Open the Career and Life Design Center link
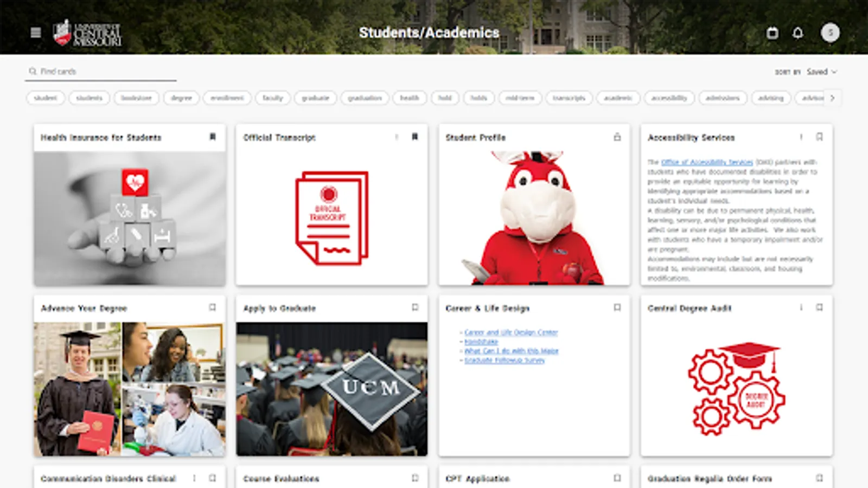This screenshot has width=868, height=488. pyautogui.click(x=511, y=332)
